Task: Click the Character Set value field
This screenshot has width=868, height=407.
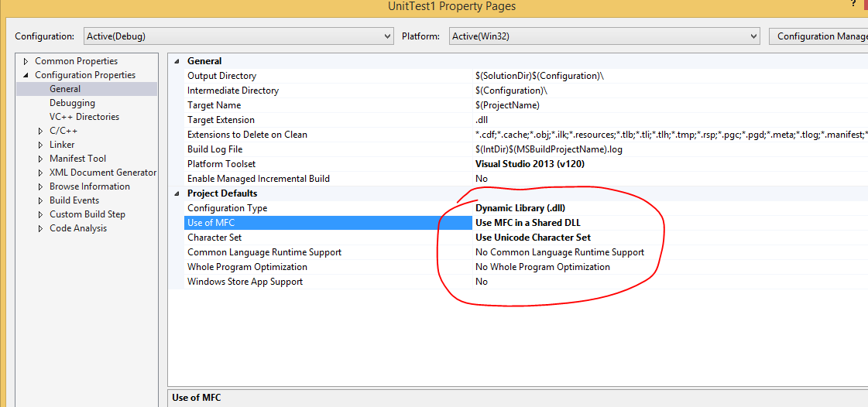Action: pos(533,238)
